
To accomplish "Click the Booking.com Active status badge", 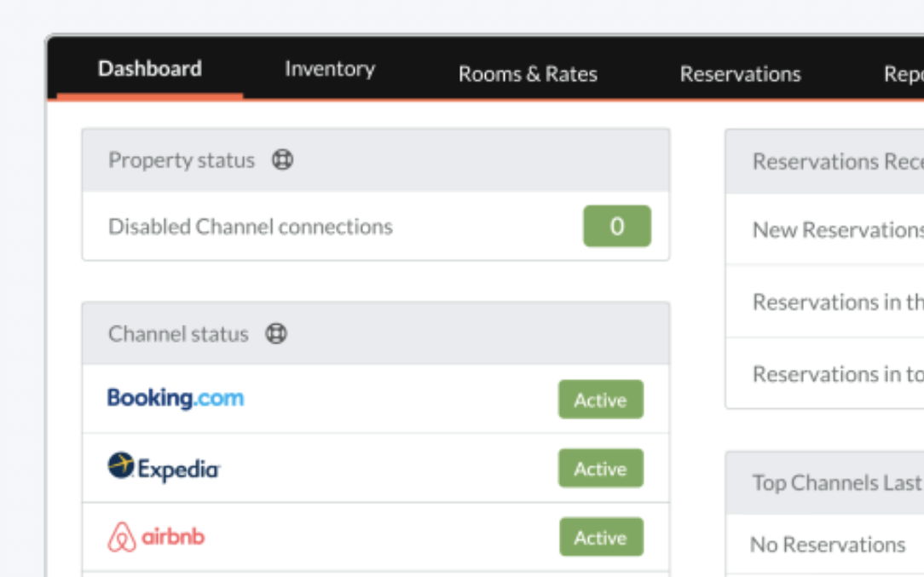I will 601,400.
